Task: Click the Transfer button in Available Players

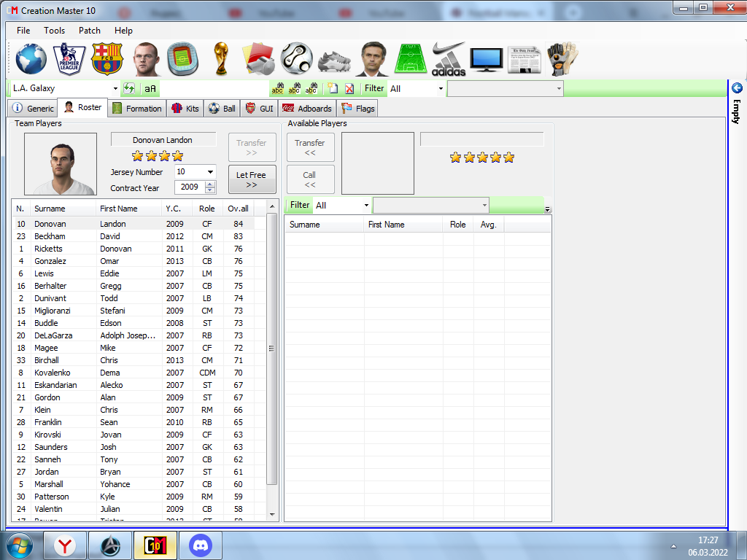Action: [310, 147]
